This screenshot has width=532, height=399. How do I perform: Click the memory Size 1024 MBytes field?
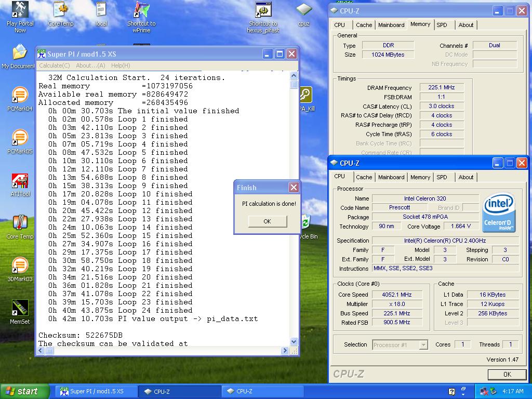point(388,55)
